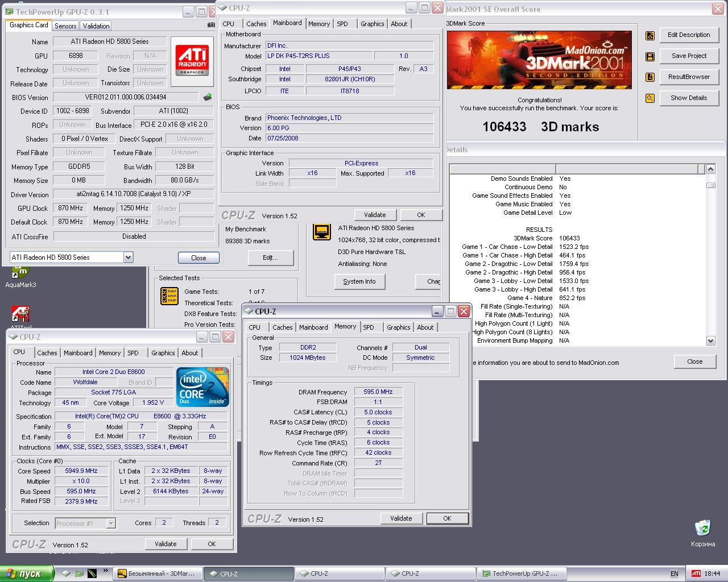Open the EN language indicator
The height and width of the screenshot is (582, 728).
[675, 573]
